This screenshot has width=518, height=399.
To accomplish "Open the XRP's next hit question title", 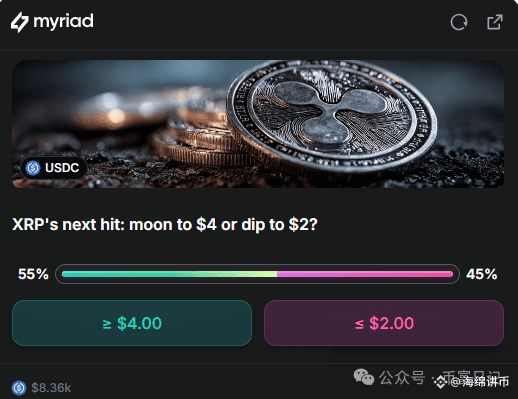I will pos(165,224).
